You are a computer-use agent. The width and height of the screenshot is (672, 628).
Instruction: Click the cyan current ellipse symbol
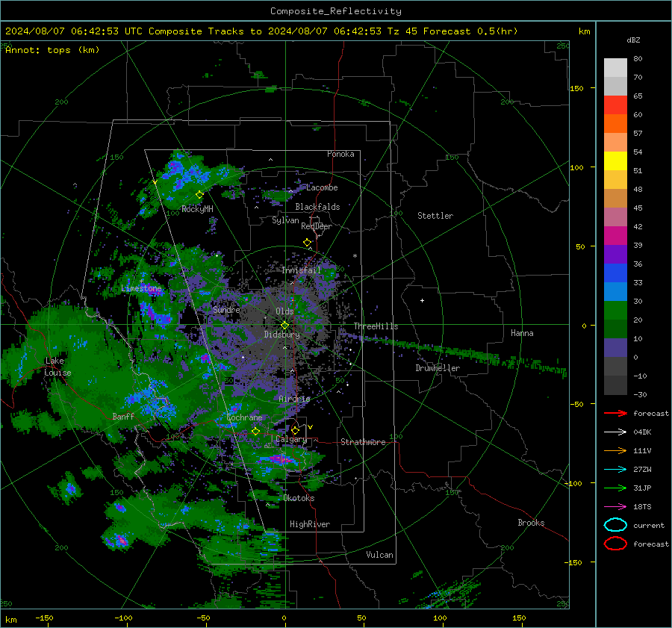click(615, 525)
